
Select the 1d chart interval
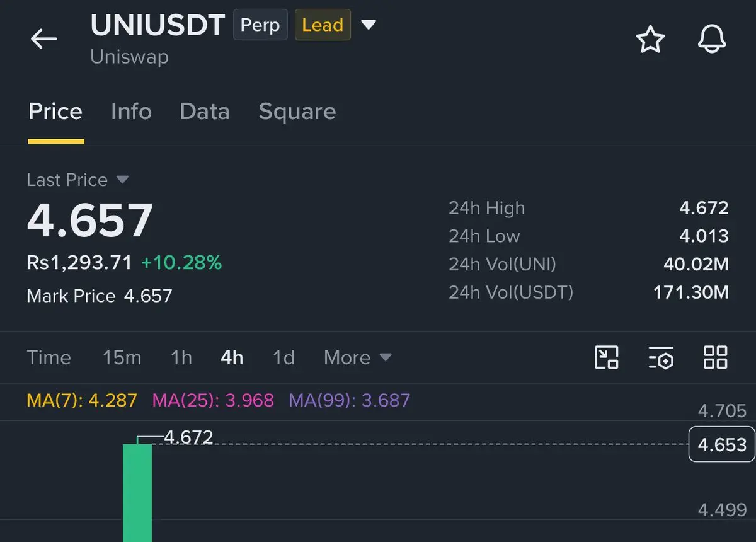283,358
